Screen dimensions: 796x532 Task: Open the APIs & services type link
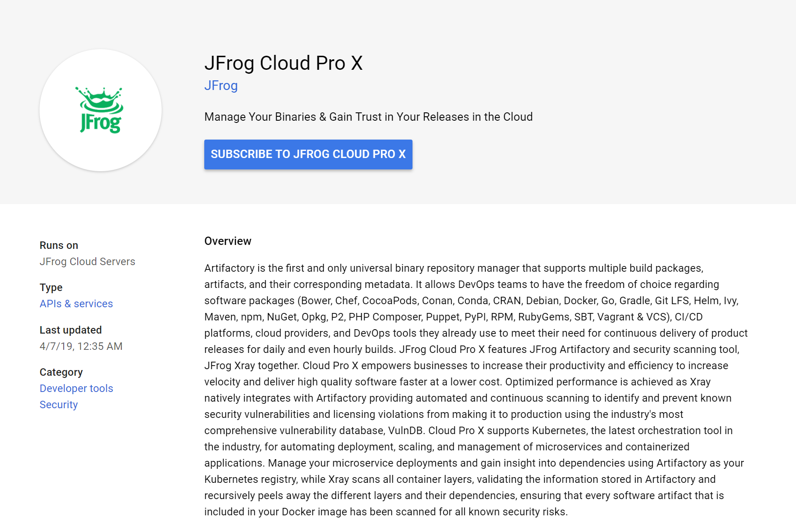coord(76,303)
